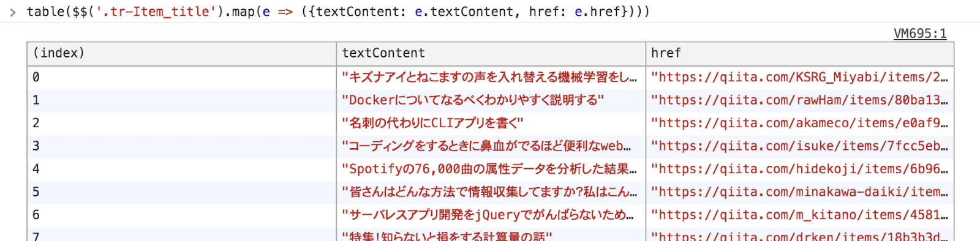This screenshot has height=241, width=980.
Task: Sort table by the href column header
Action: tap(800, 54)
